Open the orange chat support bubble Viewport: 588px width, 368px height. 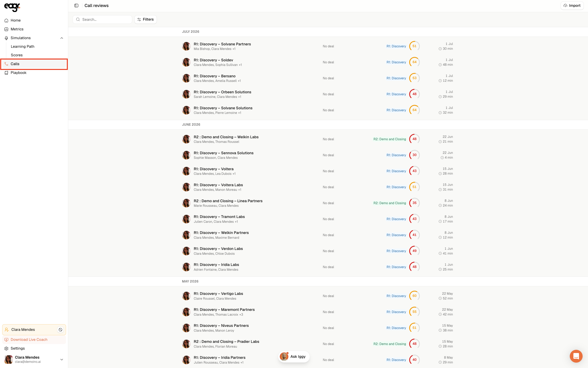pyautogui.click(x=576, y=356)
